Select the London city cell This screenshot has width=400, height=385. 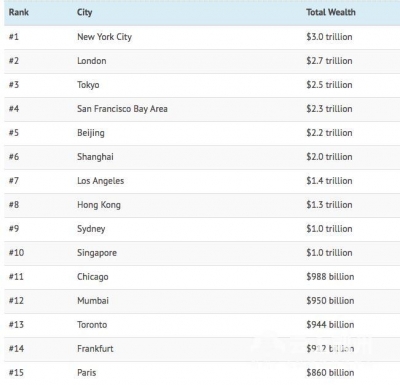92,61
